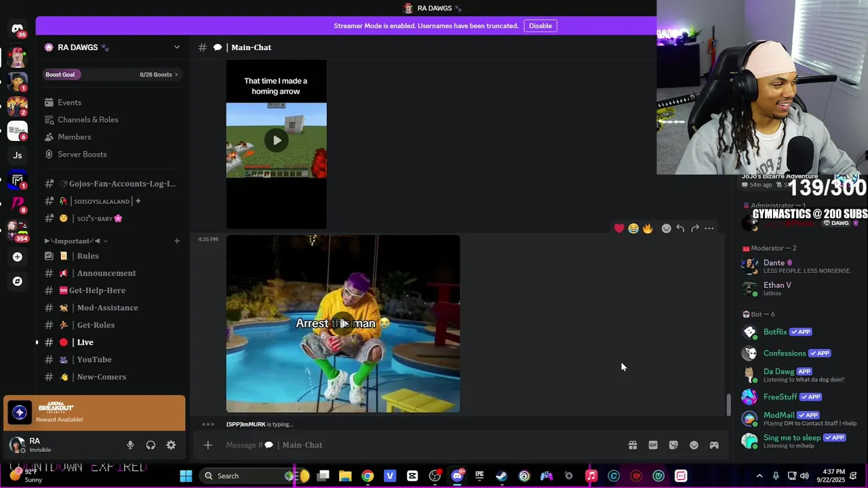Open RA user profile in bottom panel
868x488 pixels.
point(41,445)
